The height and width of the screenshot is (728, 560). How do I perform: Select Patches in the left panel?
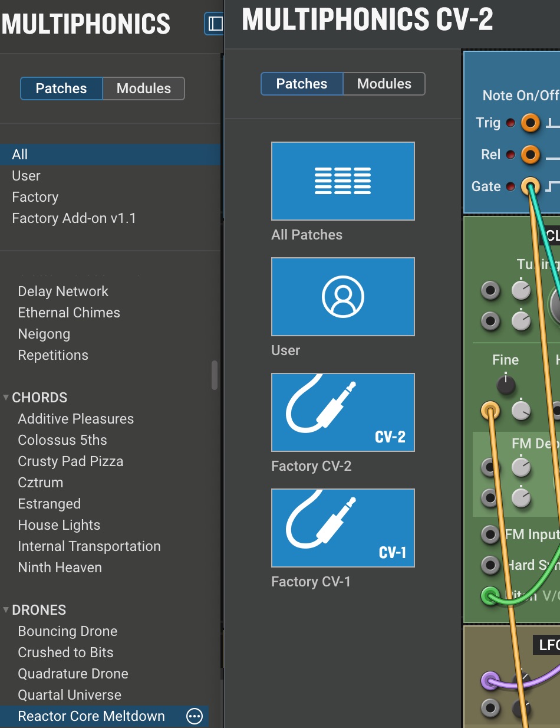(x=61, y=88)
